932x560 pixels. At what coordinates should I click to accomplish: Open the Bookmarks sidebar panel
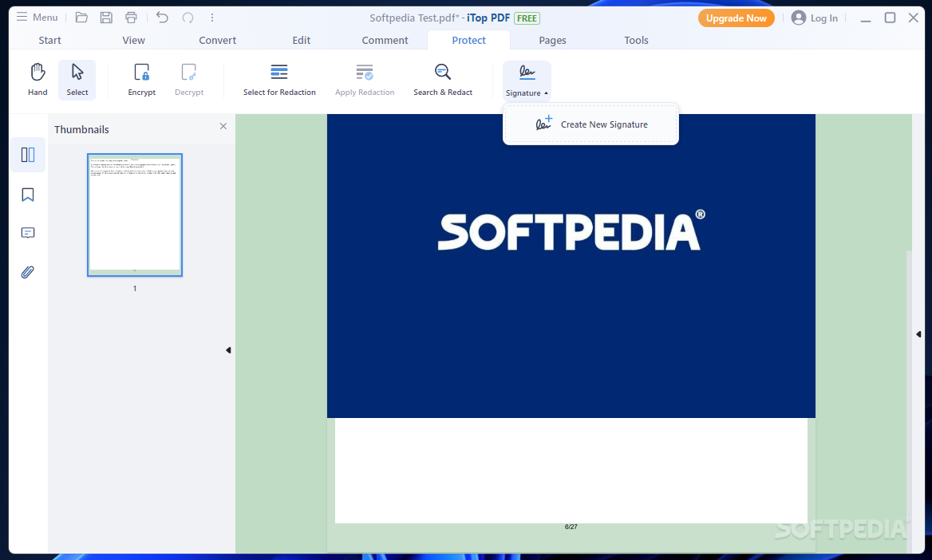[x=28, y=195]
